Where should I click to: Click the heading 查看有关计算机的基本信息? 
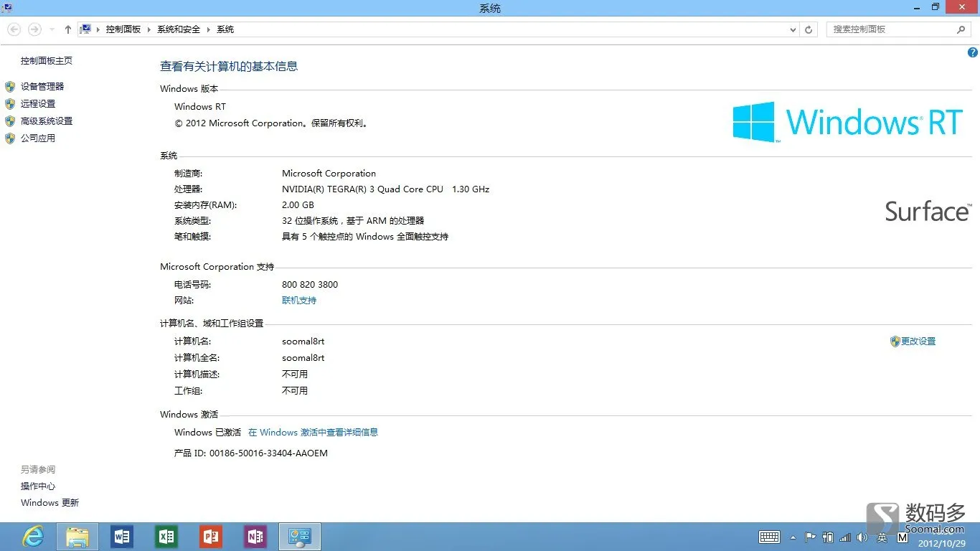click(229, 66)
